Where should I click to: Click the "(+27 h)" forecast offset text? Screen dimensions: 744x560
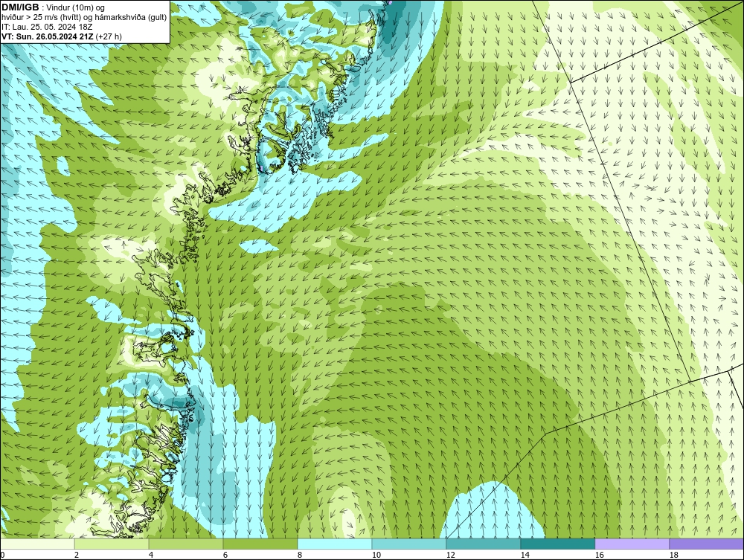click(109, 36)
